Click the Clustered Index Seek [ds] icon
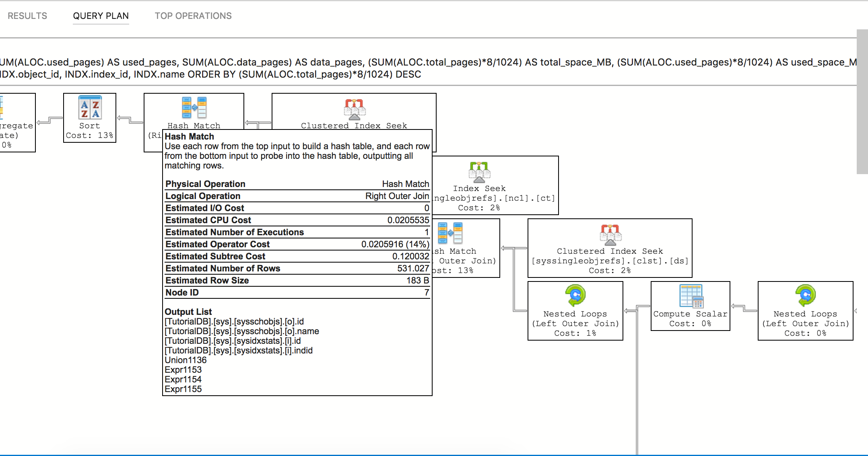The height and width of the screenshot is (456, 868). coord(610,234)
